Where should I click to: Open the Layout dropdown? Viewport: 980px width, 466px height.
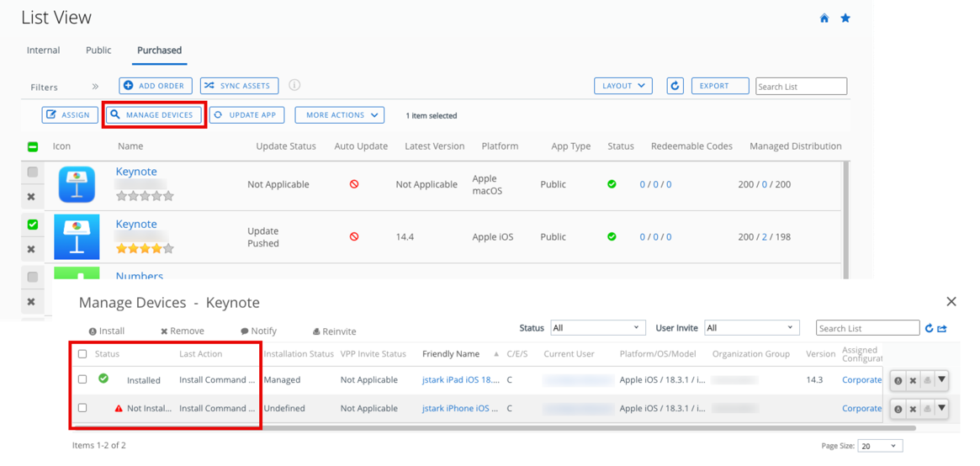click(x=622, y=86)
